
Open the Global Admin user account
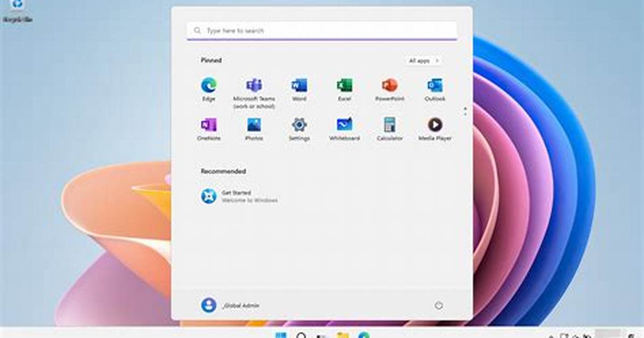coord(230,305)
